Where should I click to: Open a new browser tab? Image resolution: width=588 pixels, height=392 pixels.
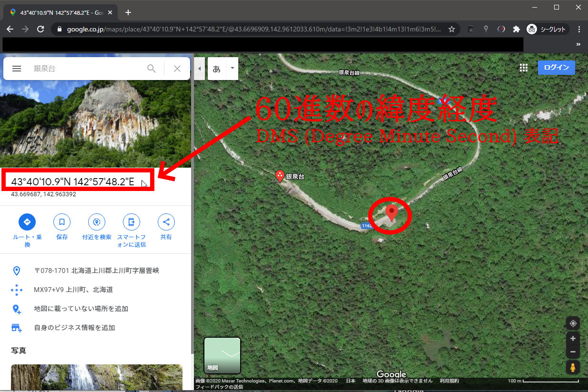(x=128, y=12)
